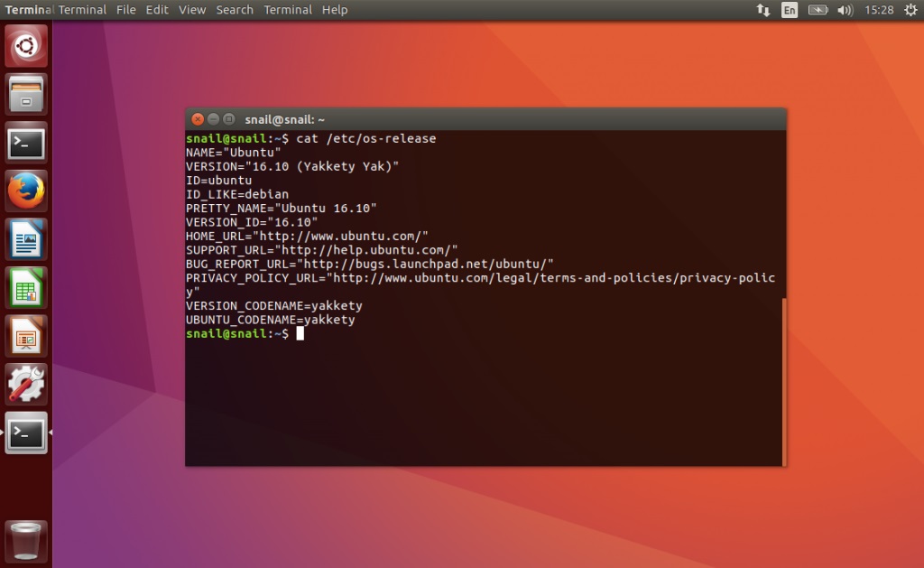The image size is (924, 568).
Task: Minimize the snail@snail terminal window
Action: tap(213, 119)
